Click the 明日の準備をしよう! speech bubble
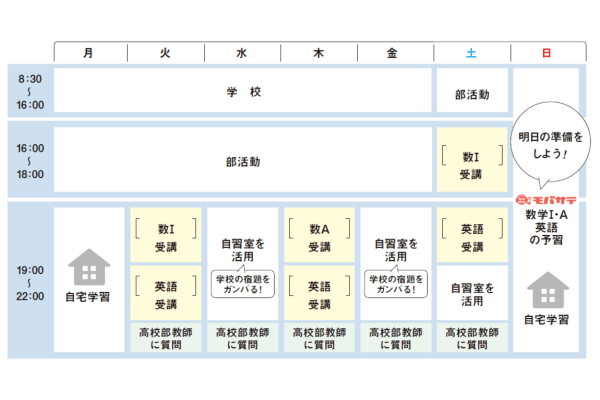Image resolution: width=600 pixels, height=400 pixels. (546, 145)
